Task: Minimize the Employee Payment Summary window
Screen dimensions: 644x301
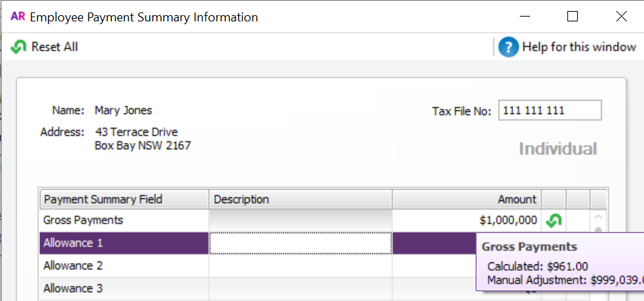Action: pos(527,17)
